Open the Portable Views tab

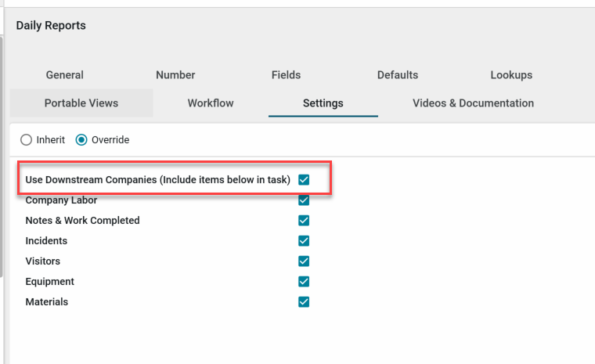pos(81,103)
